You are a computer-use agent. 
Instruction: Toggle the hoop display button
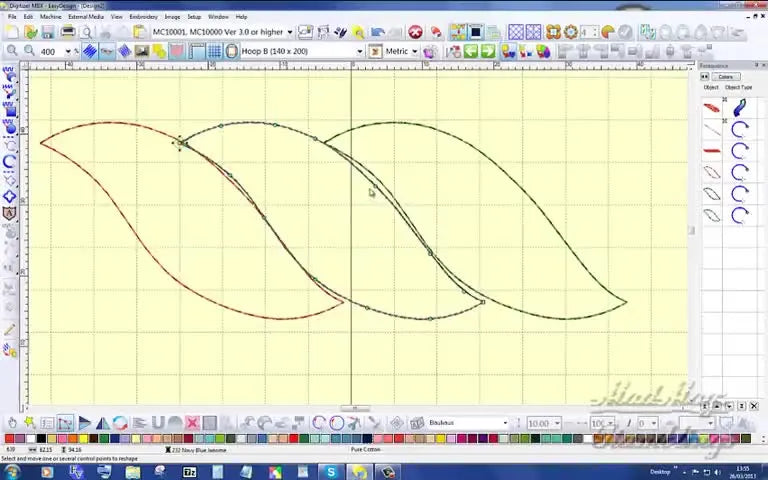pos(230,51)
